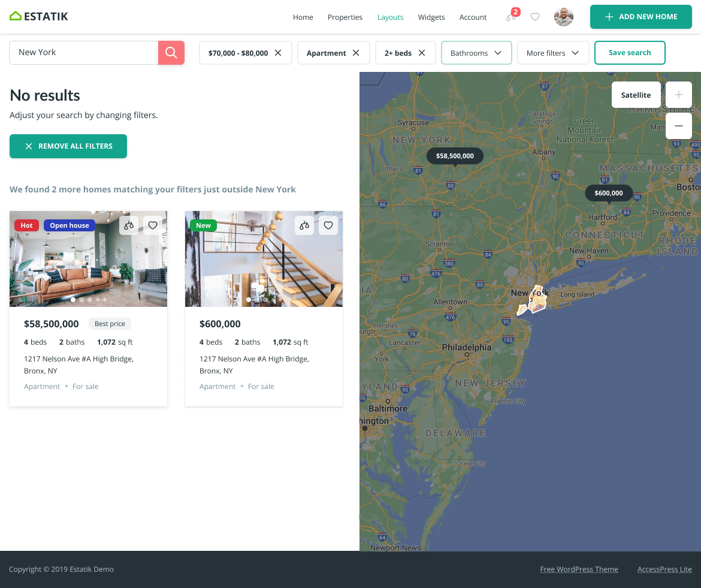Zoom out of the map with minus icon
701x588 pixels.
point(678,126)
